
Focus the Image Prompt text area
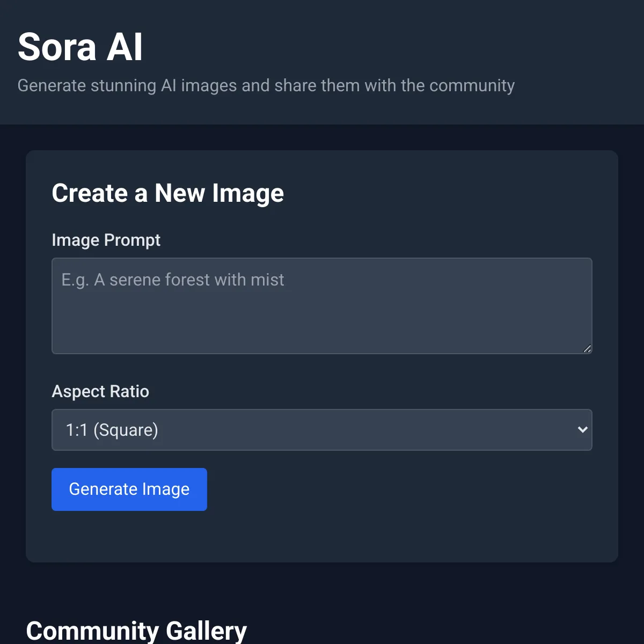click(x=322, y=306)
